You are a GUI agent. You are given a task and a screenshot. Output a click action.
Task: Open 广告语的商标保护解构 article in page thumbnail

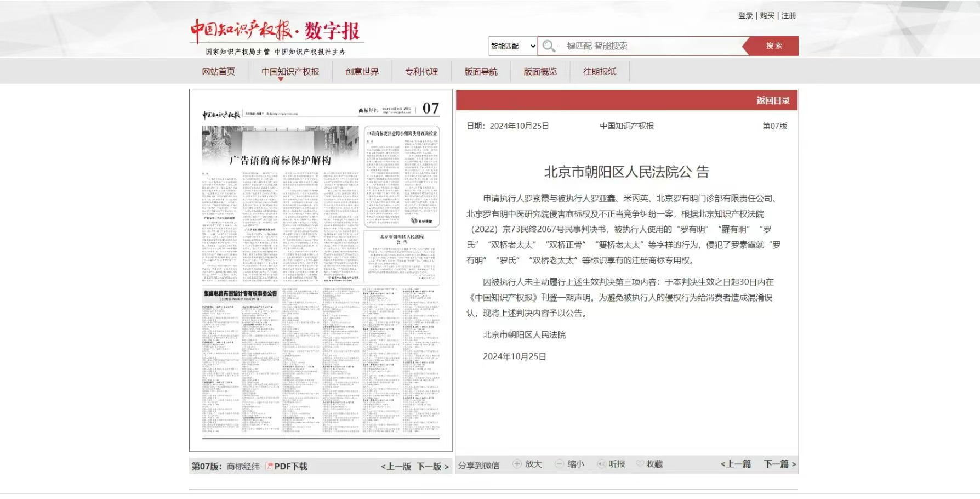280,161
